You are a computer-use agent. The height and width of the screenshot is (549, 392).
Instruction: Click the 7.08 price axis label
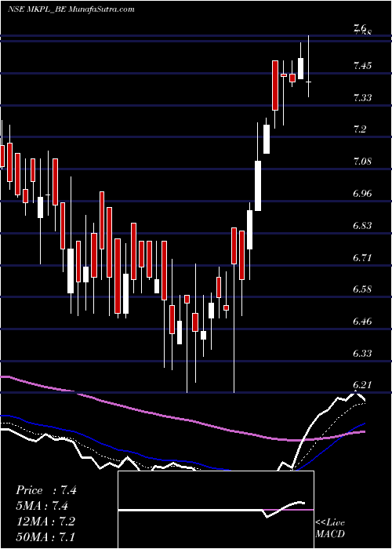(x=362, y=162)
